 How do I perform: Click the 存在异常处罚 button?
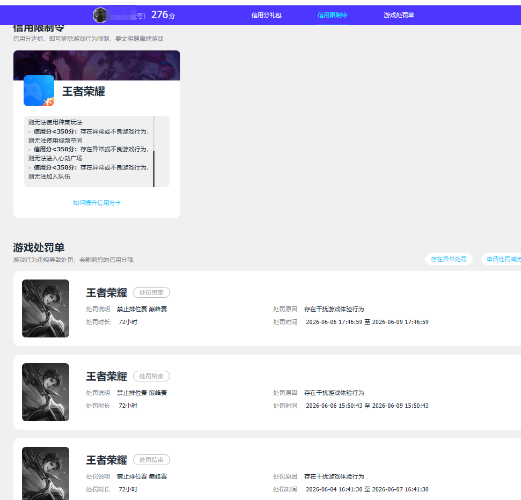[x=449, y=259]
